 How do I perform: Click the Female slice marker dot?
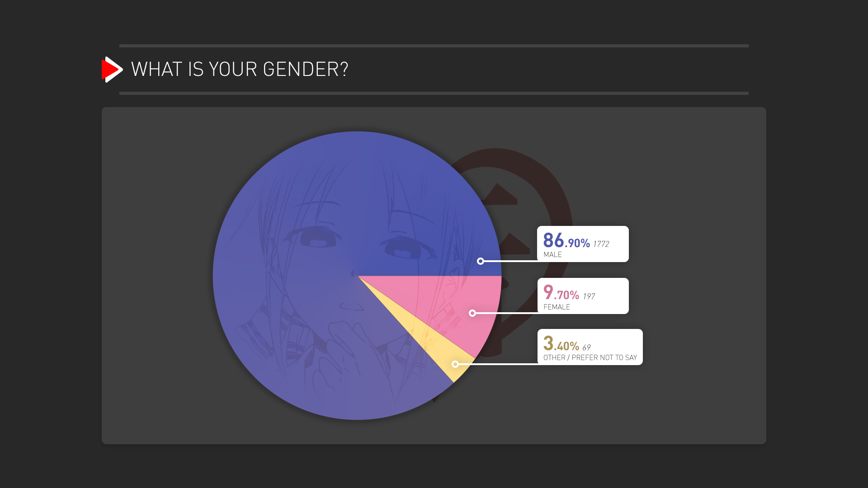472,313
